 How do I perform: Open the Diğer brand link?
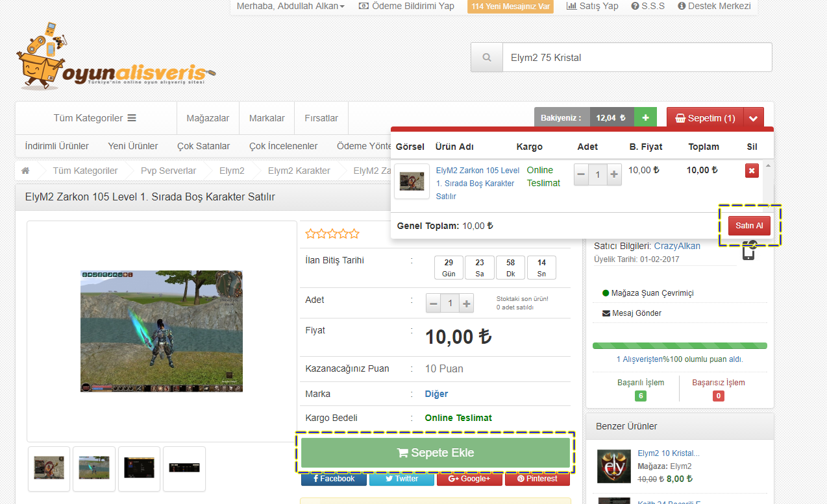[x=436, y=394]
